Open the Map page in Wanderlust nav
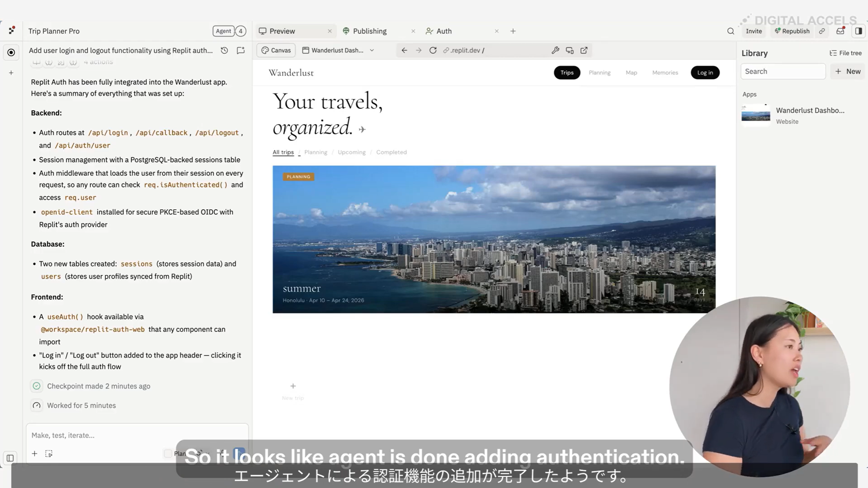 click(x=631, y=73)
